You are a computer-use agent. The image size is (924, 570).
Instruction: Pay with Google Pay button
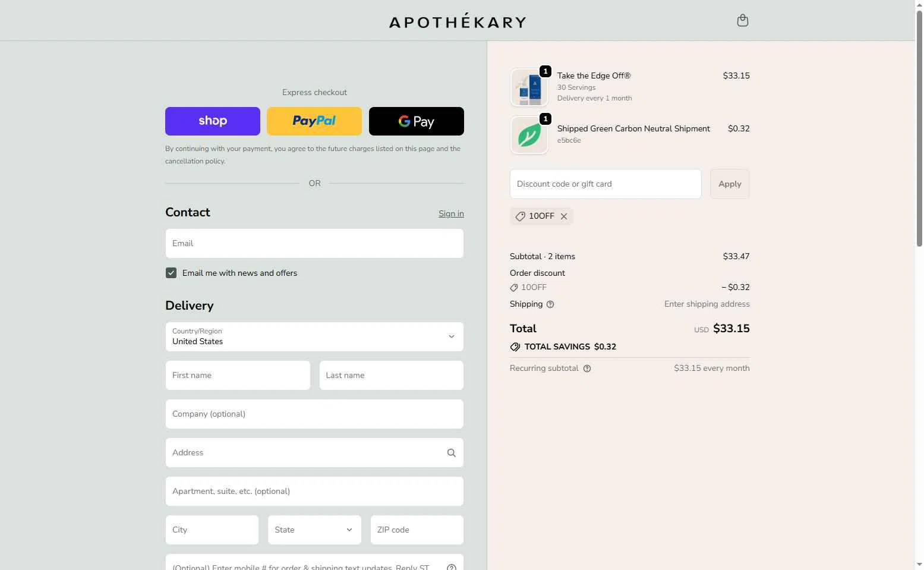[417, 121]
